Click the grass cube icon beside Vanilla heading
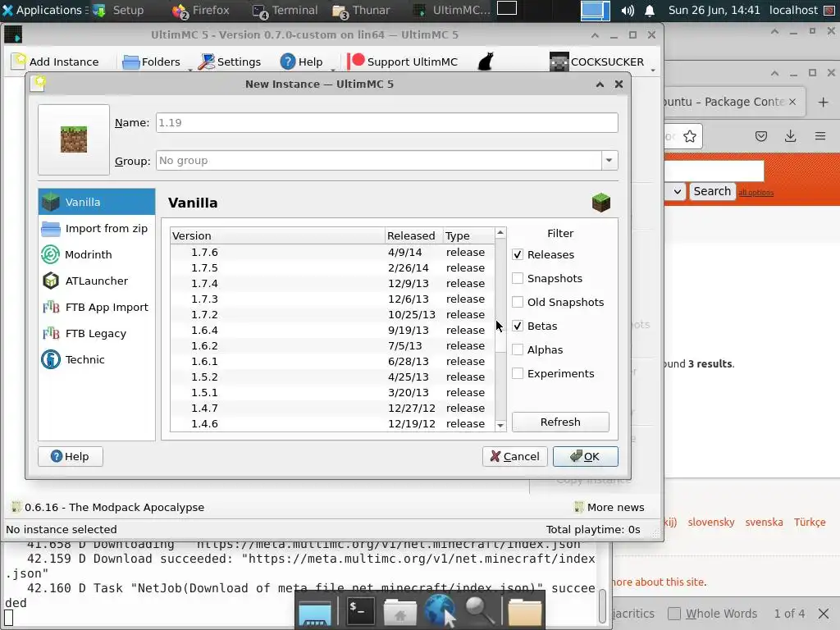The image size is (840, 630). coord(601,203)
